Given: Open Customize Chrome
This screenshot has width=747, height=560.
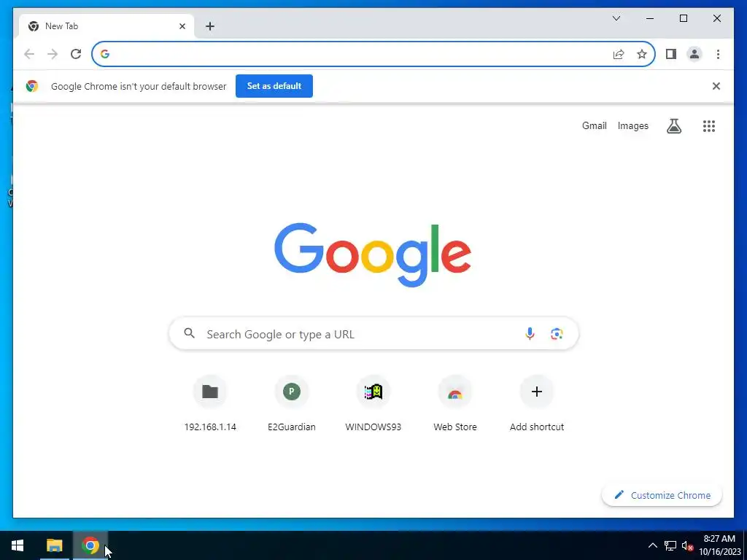Looking at the screenshot, I should (x=662, y=495).
